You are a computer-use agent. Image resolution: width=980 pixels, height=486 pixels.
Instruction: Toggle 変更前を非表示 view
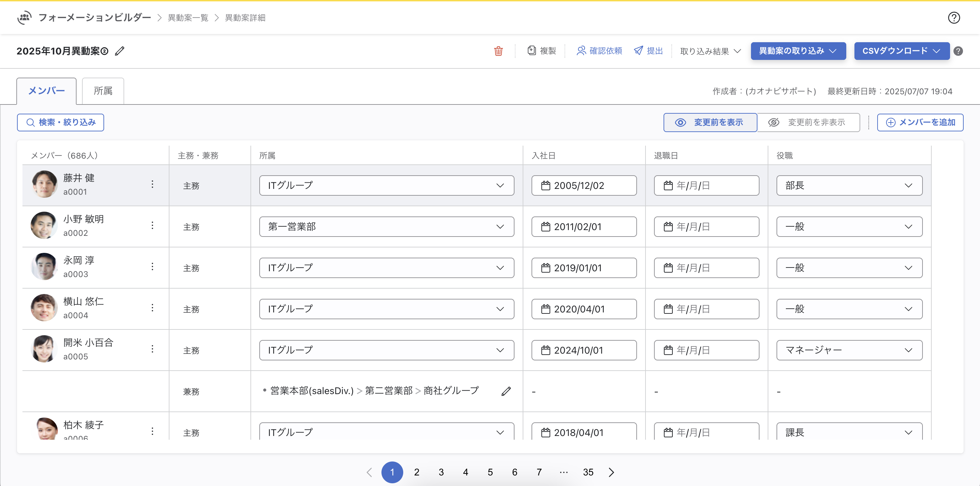click(x=808, y=123)
